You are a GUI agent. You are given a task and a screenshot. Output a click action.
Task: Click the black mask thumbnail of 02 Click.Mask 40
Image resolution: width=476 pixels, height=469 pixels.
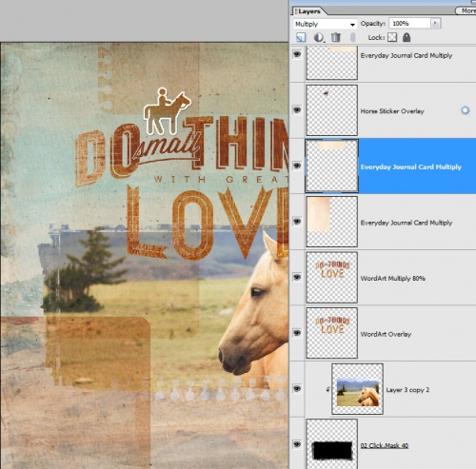click(x=332, y=444)
